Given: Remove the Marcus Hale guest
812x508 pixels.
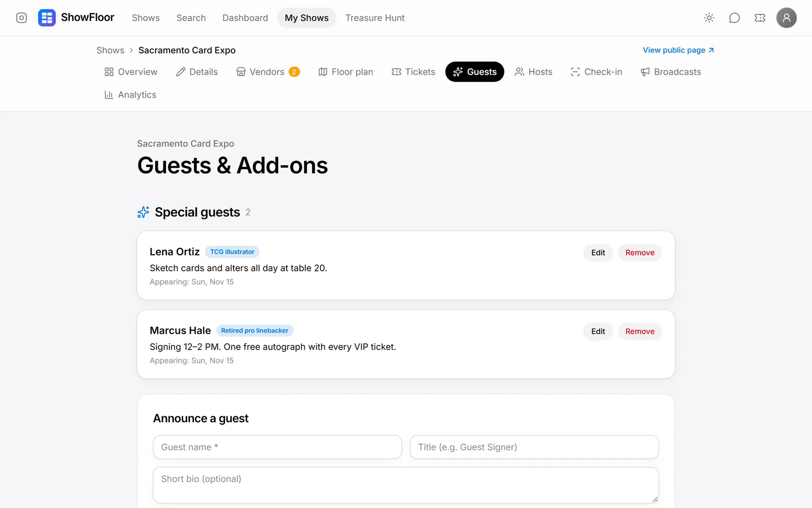Looking at the screenshot, I should coord(639,331).
